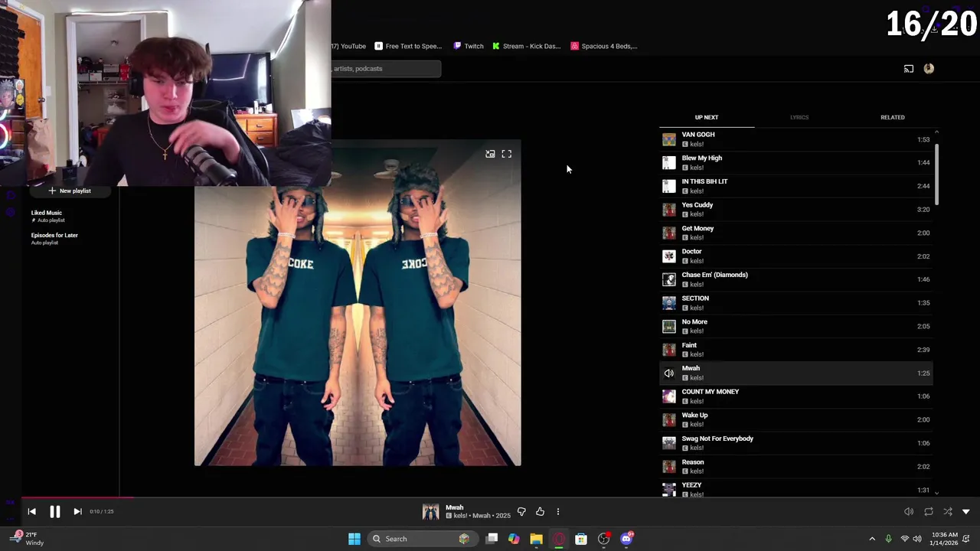This screenshot has height=551, width=980.
Task: Click the artist line kels! • Mwah • 2025
Action: [x=478, y=516]
